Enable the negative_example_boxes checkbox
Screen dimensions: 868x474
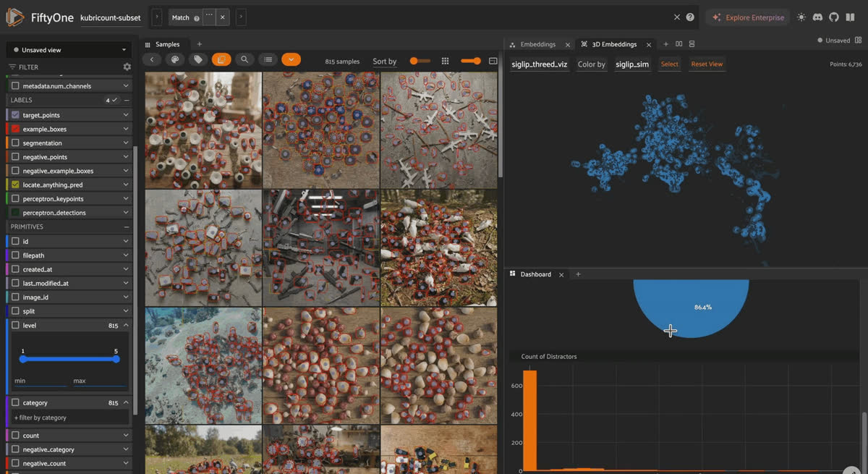tap(16, 171)
